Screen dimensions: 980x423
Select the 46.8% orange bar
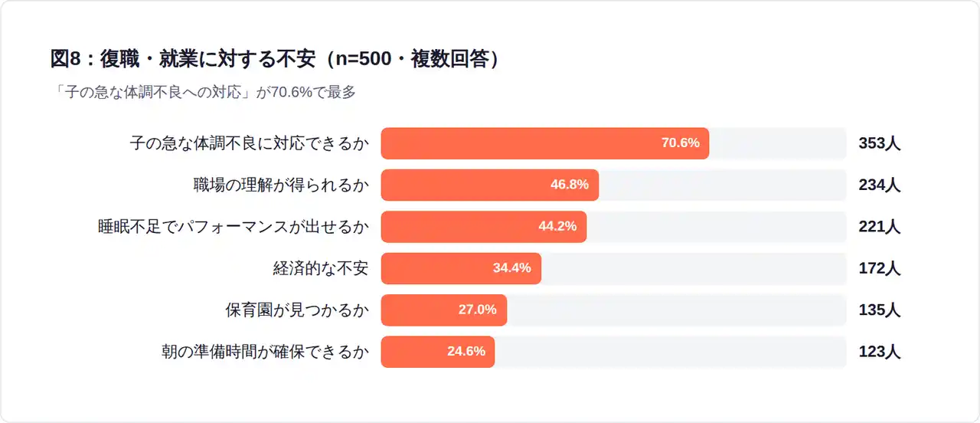click(x=489, y=185)
